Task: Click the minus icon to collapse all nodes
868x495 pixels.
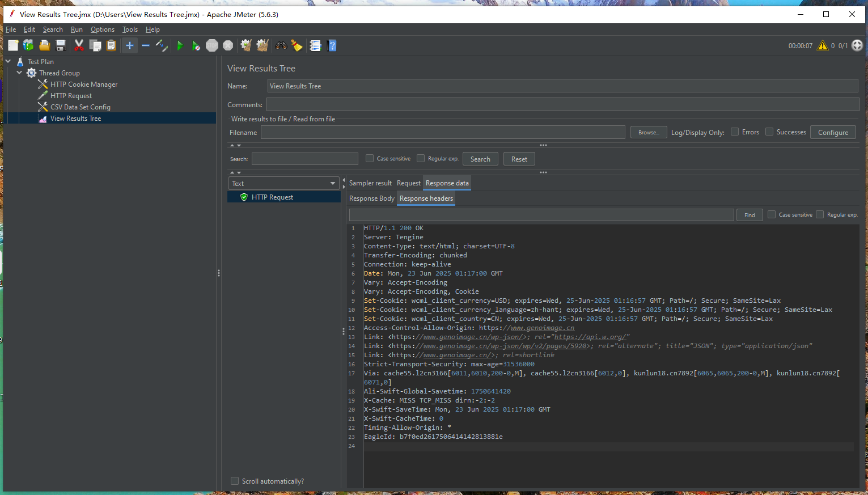Action: pyautogui.click(x=146, y=45)
